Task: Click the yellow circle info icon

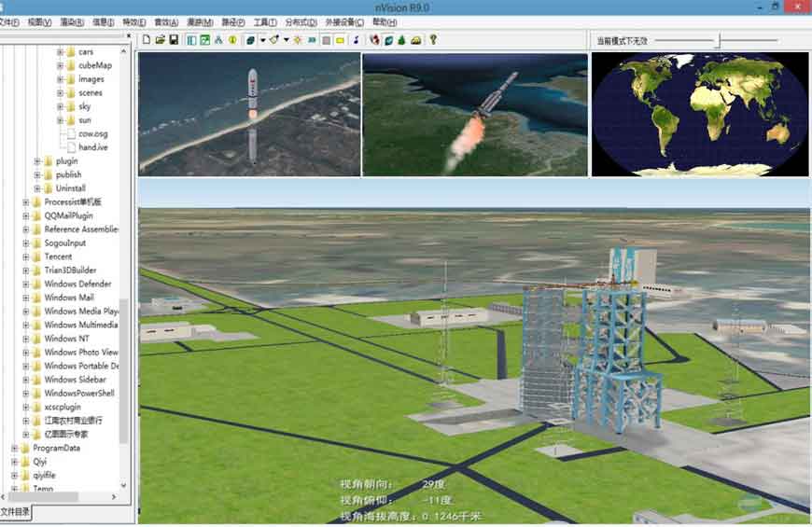Action: click(232, 40)
